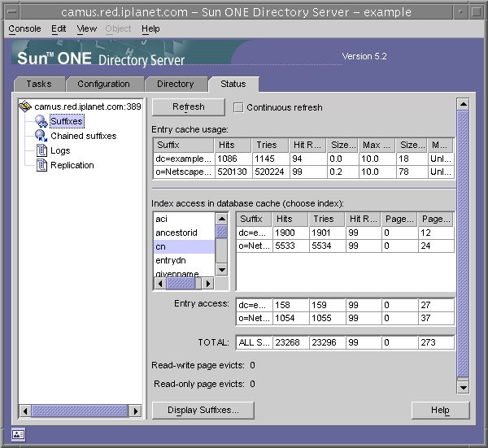The image size is (488, 448).
Task: Click the Refresh button
Action: 189,107
